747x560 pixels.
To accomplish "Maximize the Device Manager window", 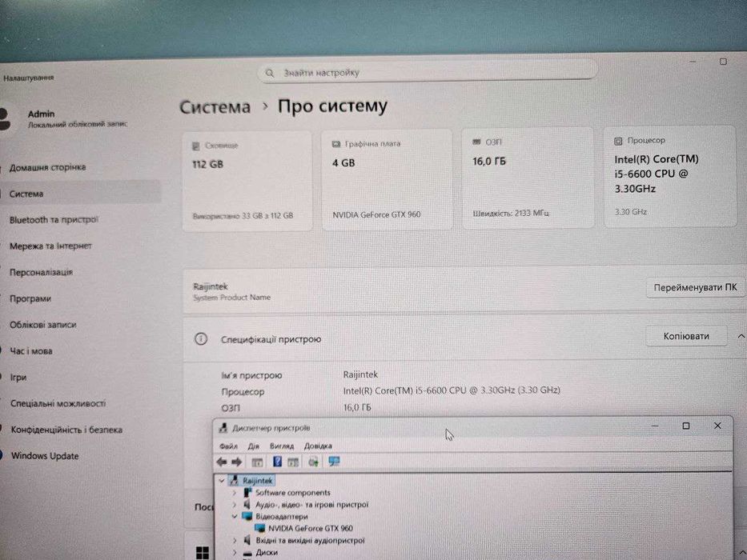I will point(686,426).
